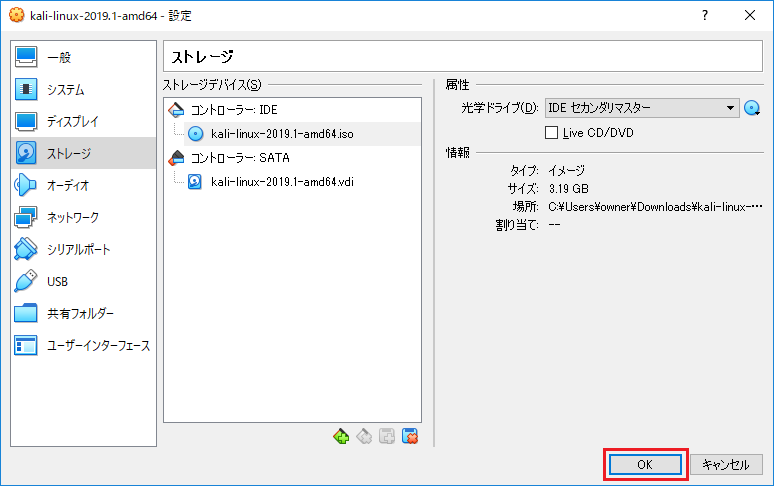Select kali-linux-2019.1-amd64.vdi disk entry
774x486 pixels.
pyautogui.click(x=302, y=182)
